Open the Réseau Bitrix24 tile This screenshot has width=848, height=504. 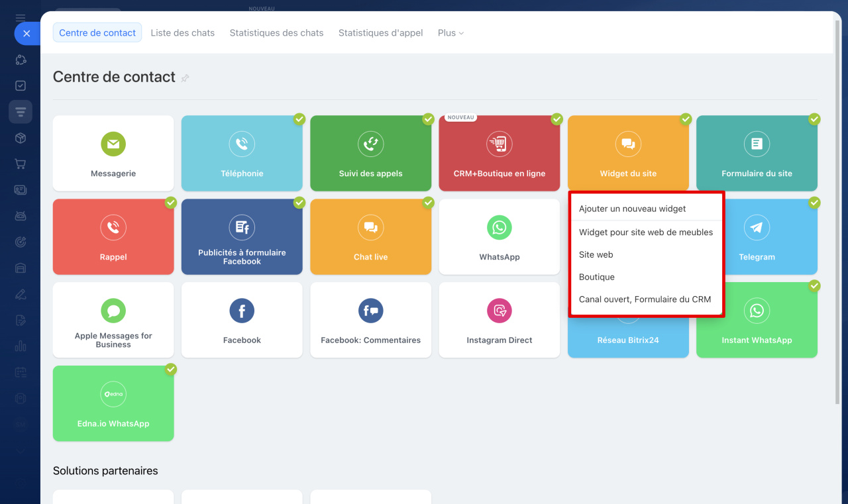(x=628, y=339)
